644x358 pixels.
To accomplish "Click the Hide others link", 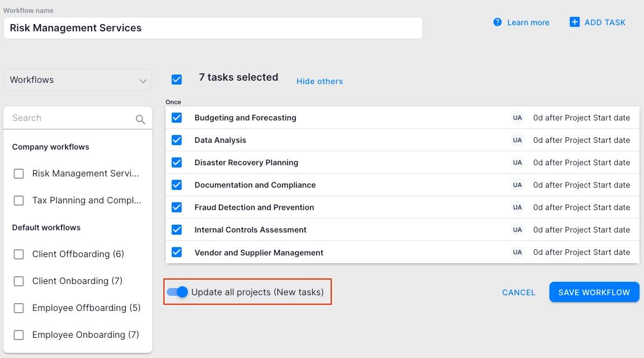I will point(319,81).
